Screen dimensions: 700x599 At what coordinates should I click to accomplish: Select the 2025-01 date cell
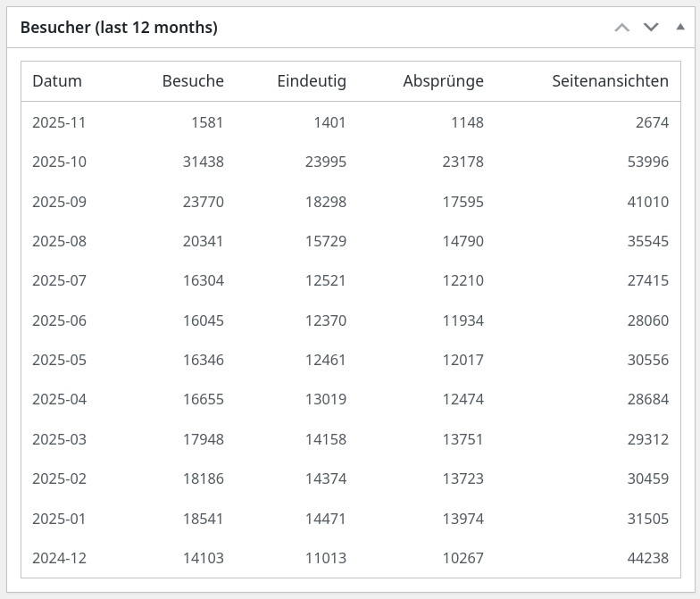pos(59,518)
